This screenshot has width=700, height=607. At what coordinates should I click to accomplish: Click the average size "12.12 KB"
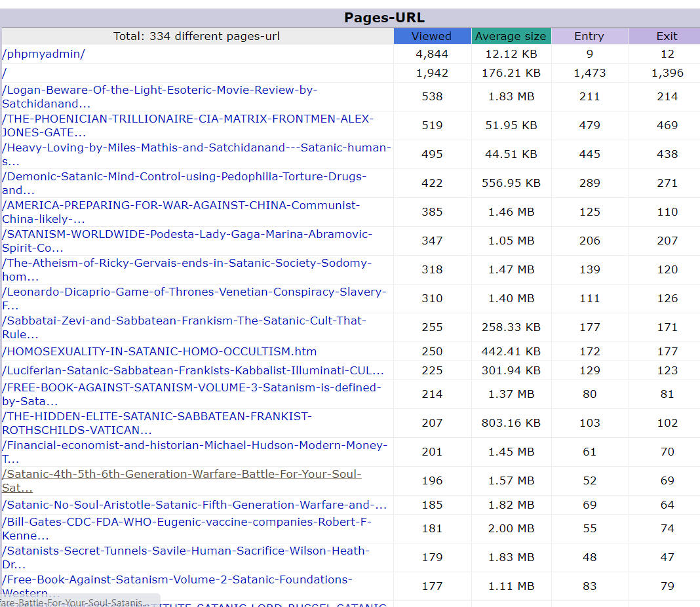tap(511, 54)
